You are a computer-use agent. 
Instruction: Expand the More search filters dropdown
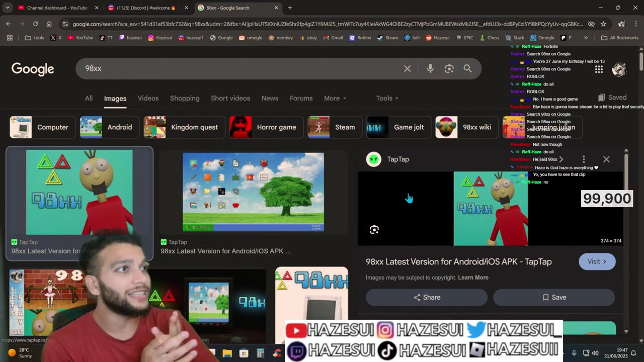coord(335,98)
